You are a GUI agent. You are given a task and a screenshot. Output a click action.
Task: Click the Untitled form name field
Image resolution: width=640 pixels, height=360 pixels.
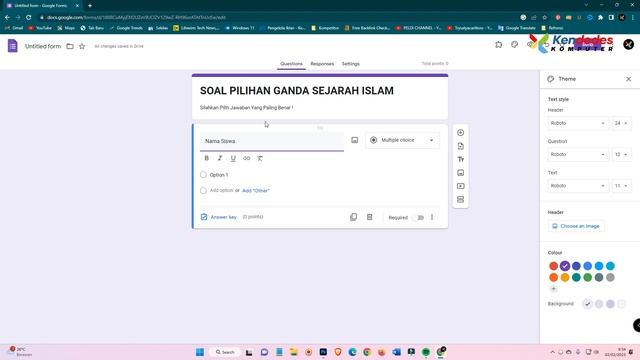pyautogui.click(x=43, y=46)
